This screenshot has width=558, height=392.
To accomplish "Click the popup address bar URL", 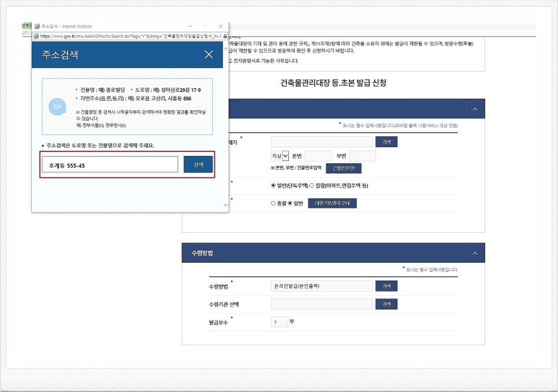I will (130, 36).
